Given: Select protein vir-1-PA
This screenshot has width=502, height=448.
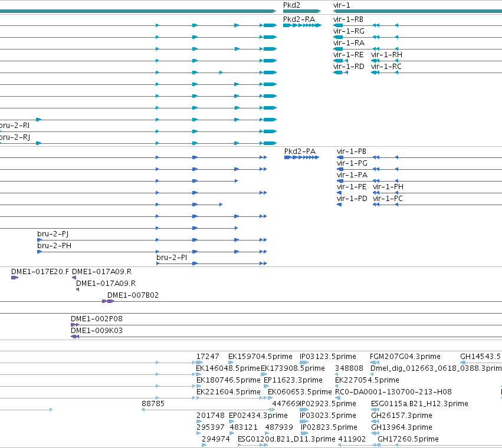Looking at the screenshot, I should (x=352, y=175).
